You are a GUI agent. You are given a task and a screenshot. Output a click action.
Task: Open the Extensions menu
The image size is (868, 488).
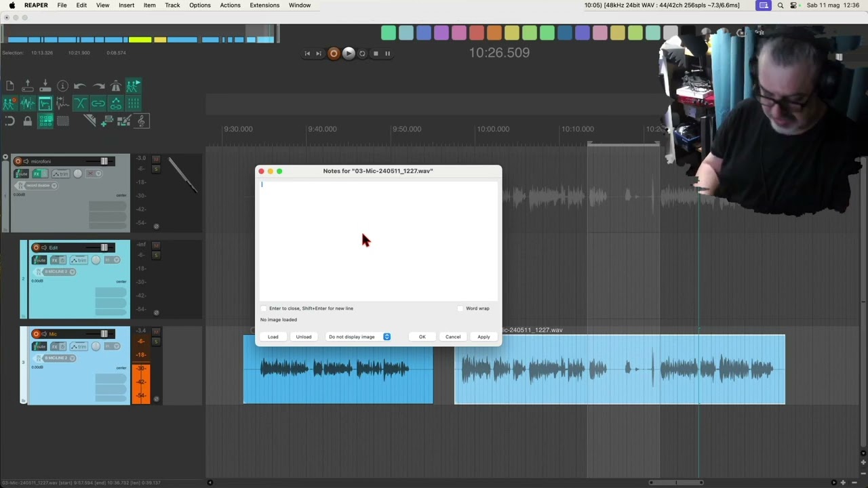[x=264, y=5]
